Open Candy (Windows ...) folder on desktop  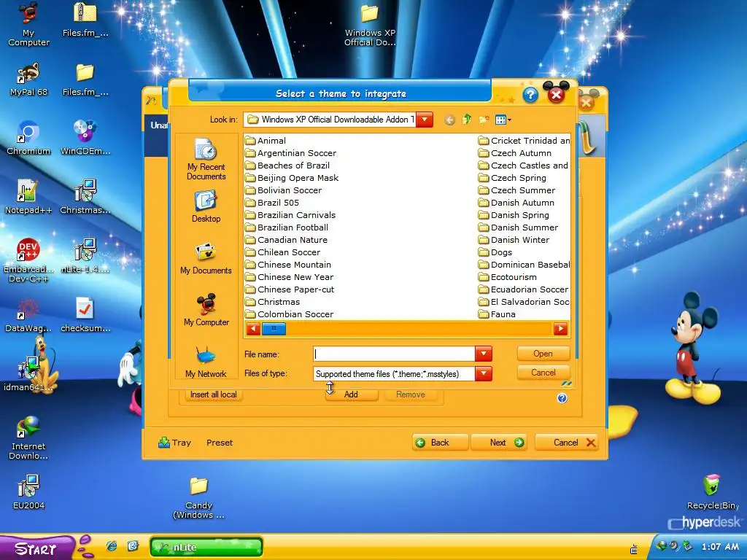[198, 497]
